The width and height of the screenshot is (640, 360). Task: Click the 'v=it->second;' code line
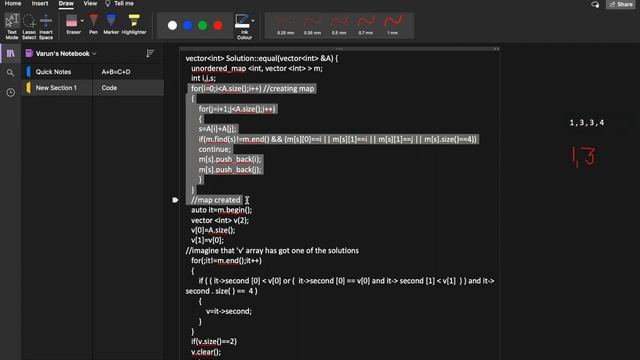click(x=229, y=311)
